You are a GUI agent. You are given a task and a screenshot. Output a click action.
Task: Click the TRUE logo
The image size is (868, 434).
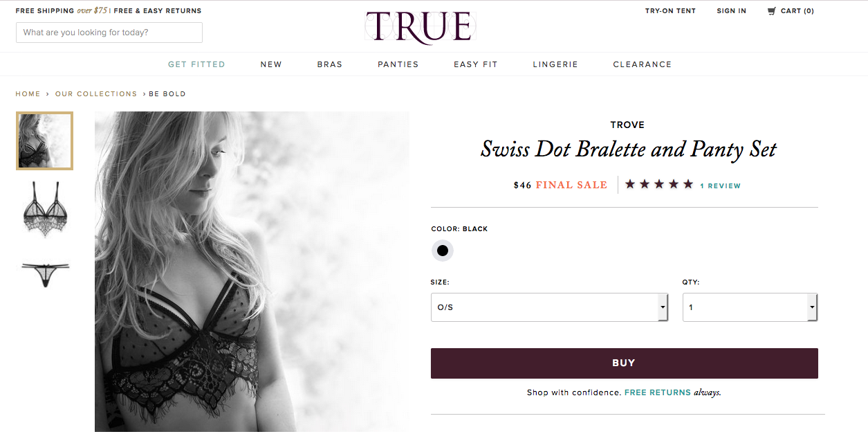[420, 27]
